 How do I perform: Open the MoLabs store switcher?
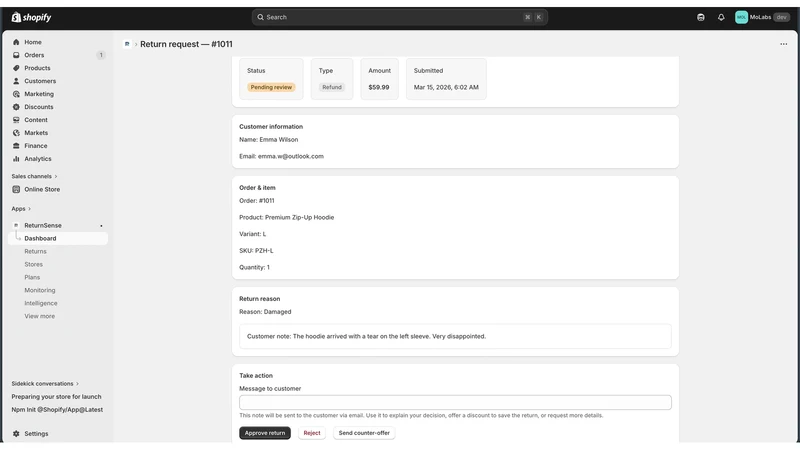point(762,17)
